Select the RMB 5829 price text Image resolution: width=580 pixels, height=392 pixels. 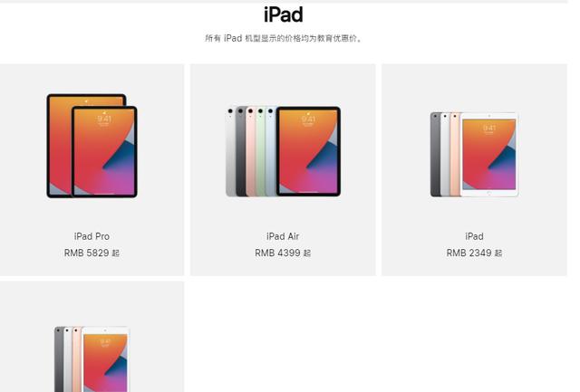[92, 253]
